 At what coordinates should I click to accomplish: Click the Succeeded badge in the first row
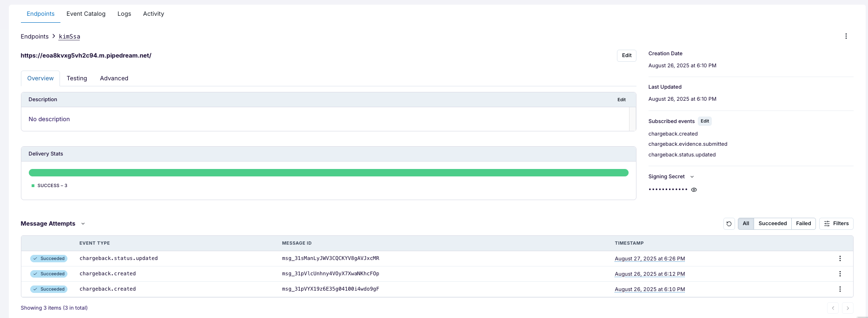(x=49, y=259)
